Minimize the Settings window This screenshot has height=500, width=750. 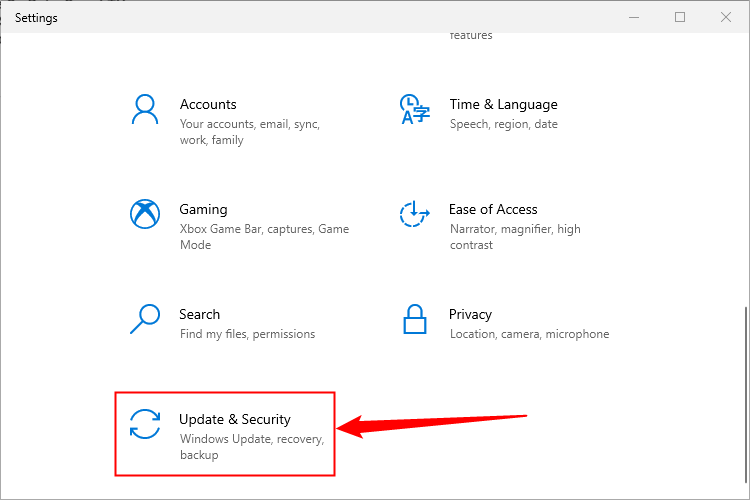pos(634,17)
